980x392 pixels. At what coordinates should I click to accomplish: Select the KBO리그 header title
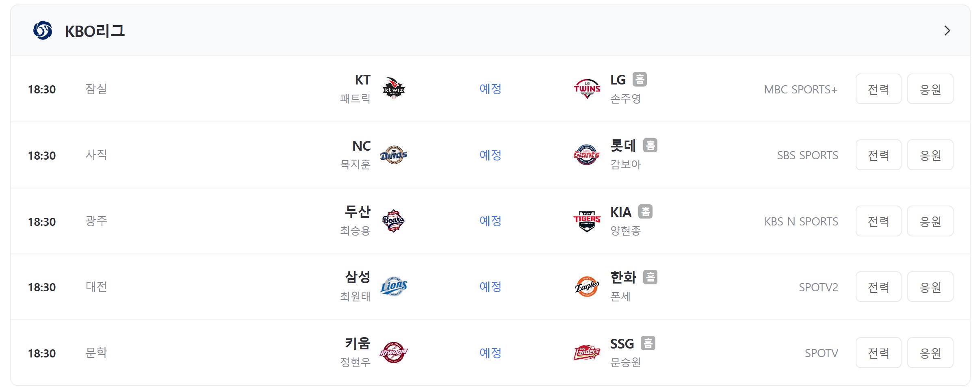(95, 31)
